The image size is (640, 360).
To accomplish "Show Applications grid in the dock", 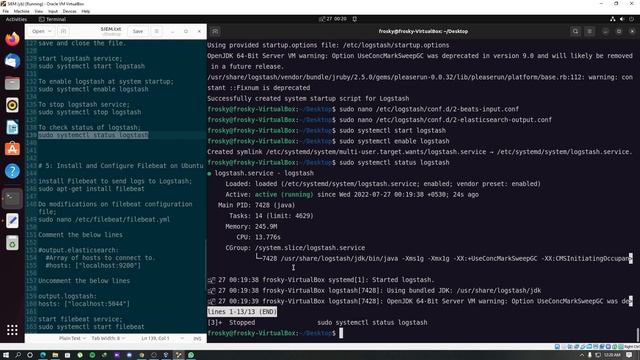I will coord(12,330).
